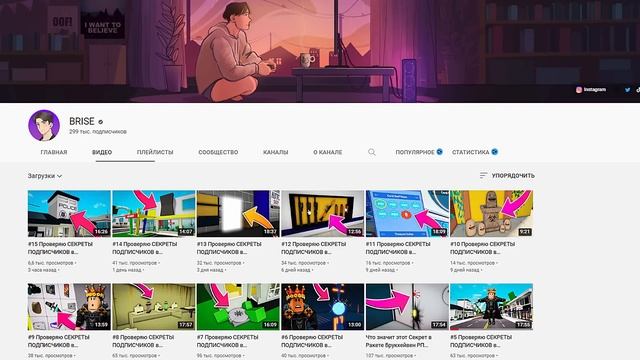Click title '#6 Проверяю СЕКРЕТЫ ПОДПИСЧИКОВ'
Image resolution: width=640 pixels, height=360 pixels.
[312, 341]
